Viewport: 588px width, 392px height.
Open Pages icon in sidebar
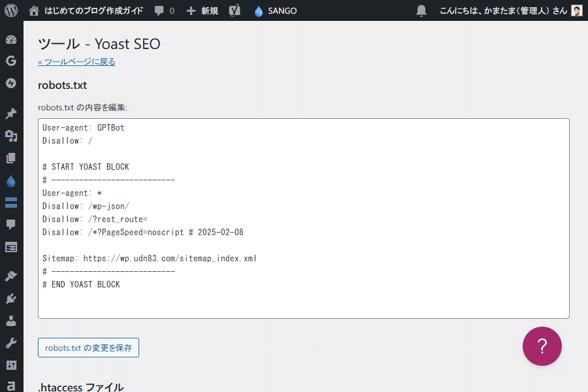click(x=11, y=158)
